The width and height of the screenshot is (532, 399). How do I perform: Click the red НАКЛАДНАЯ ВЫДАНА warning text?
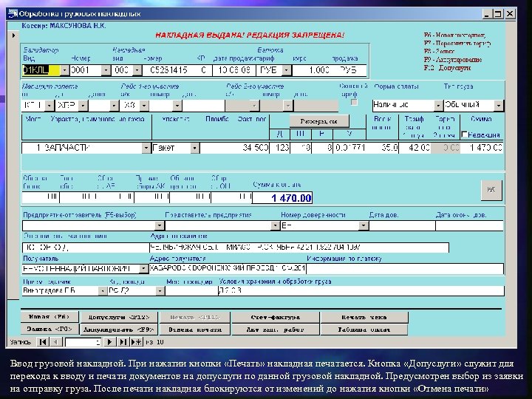pos(250,35)
